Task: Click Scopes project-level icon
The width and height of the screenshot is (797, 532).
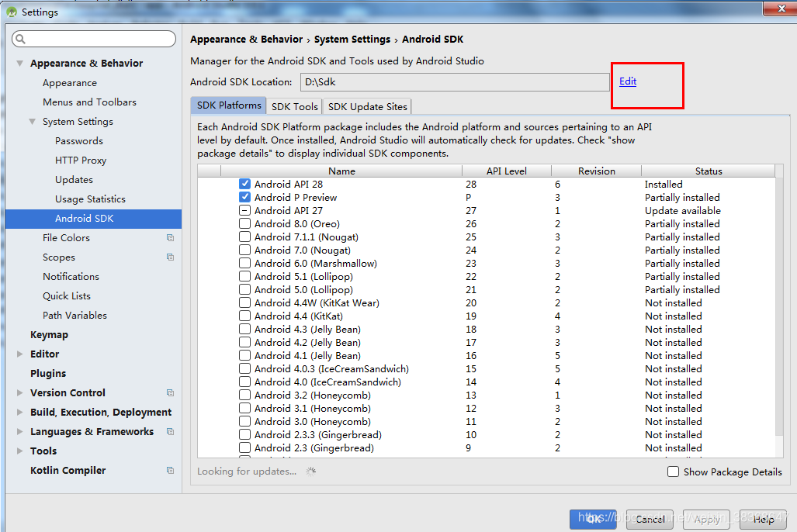Action: (170, 257)
